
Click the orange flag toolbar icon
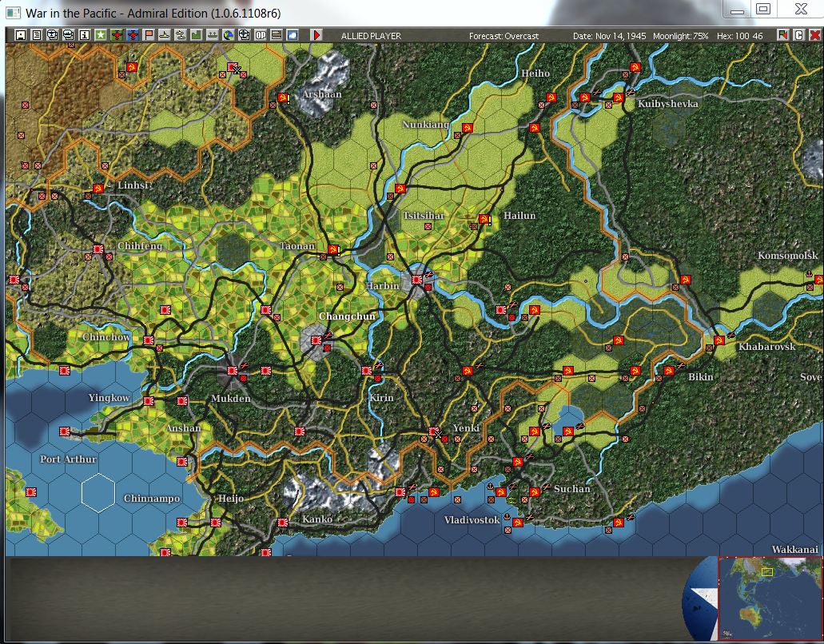pyautogui.click(x=149, y=35)
